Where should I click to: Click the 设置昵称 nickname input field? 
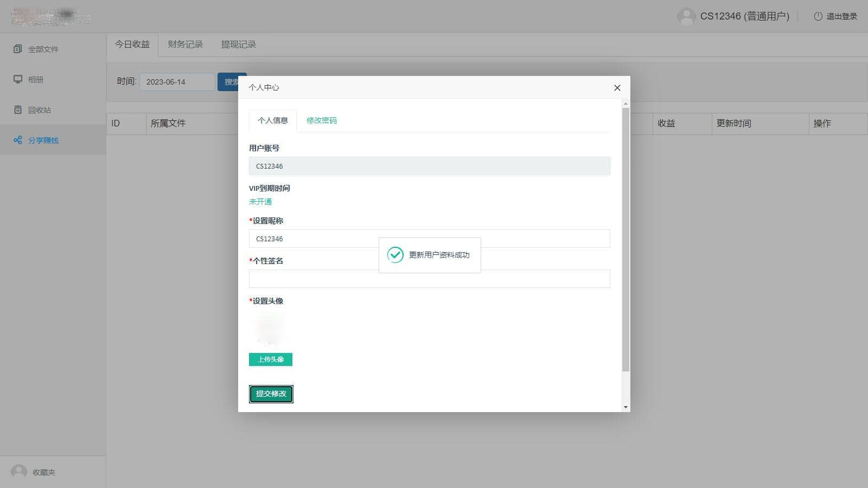pyautogui.click(x=429, y=239)
